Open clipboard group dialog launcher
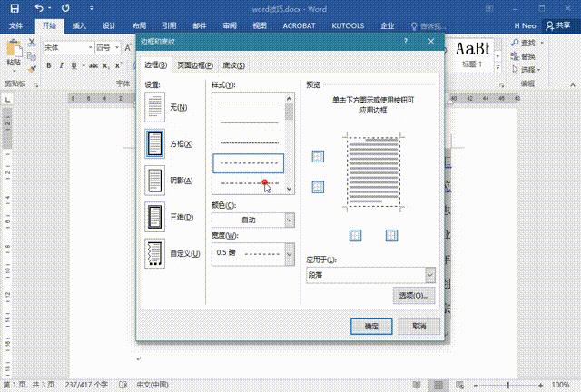Screen dimensions: 581x392 36,85
